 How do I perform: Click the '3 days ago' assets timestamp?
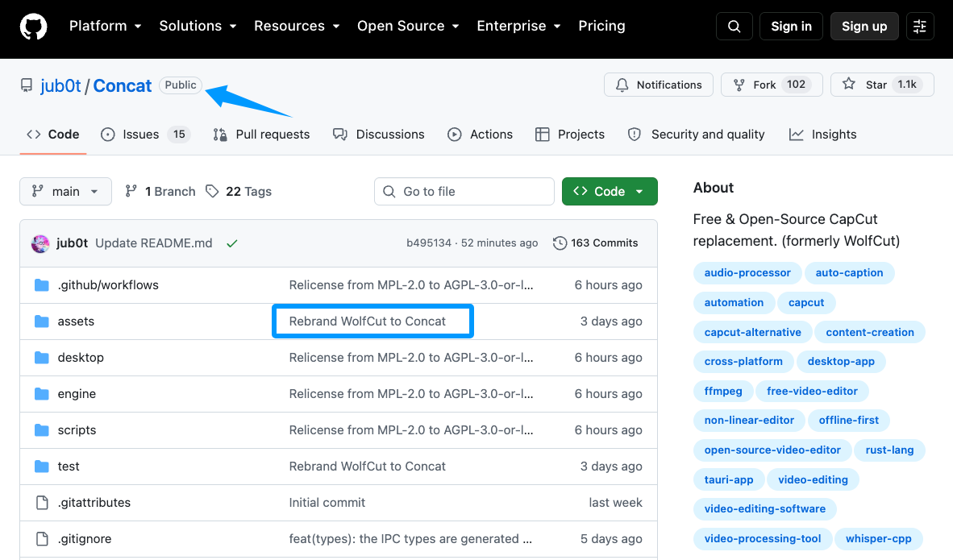(x=611, y=321)
